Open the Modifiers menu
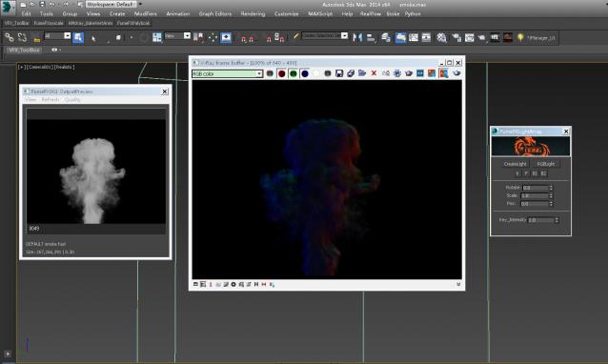Screen dimensions: 608x364 point(146,14)
